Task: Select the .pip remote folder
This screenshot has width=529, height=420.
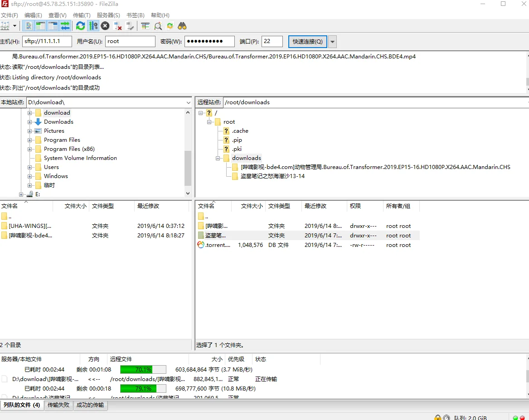Action: tap(237, 140)
